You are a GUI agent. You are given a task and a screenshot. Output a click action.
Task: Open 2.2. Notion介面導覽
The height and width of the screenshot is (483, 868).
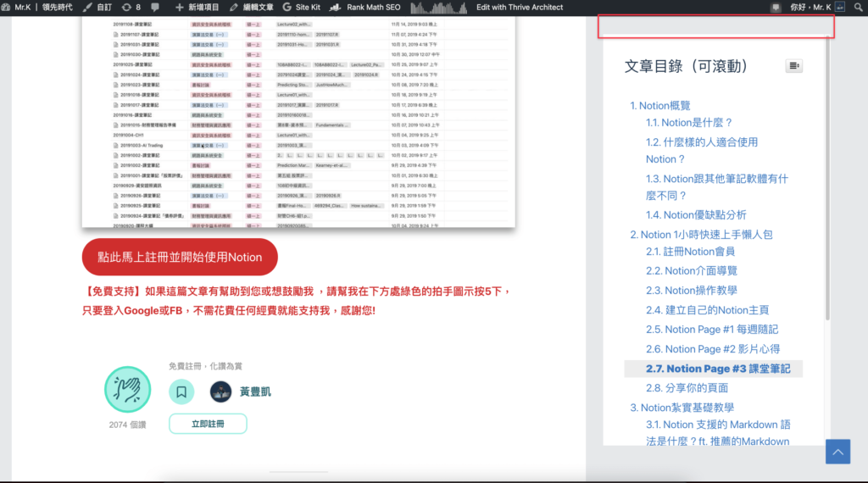tap(692, 271)
